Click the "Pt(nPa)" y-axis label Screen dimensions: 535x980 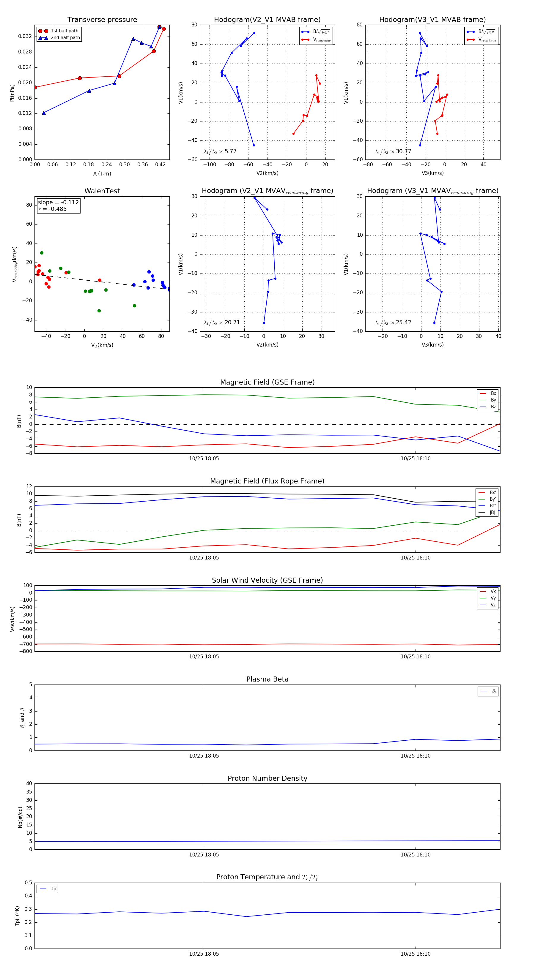(12, 92)
